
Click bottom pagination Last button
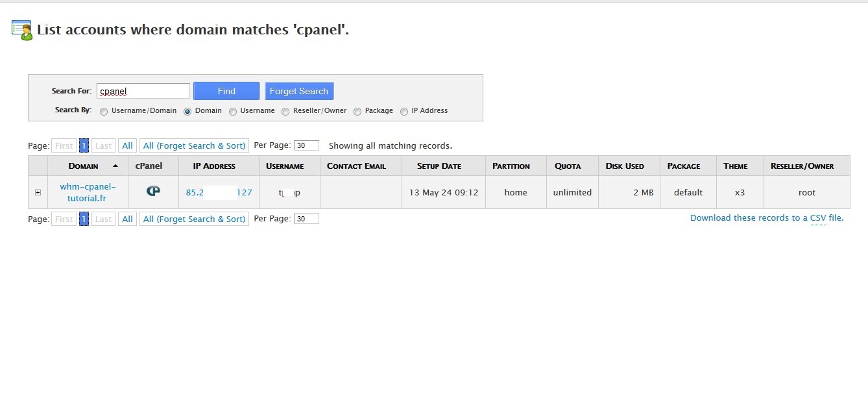pos(103,219)
